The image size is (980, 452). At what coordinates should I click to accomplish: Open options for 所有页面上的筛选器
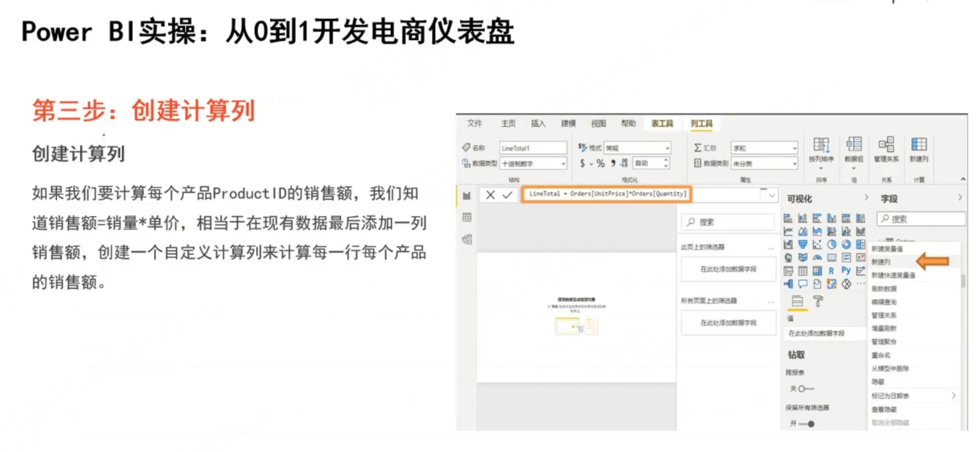point(771,302)
